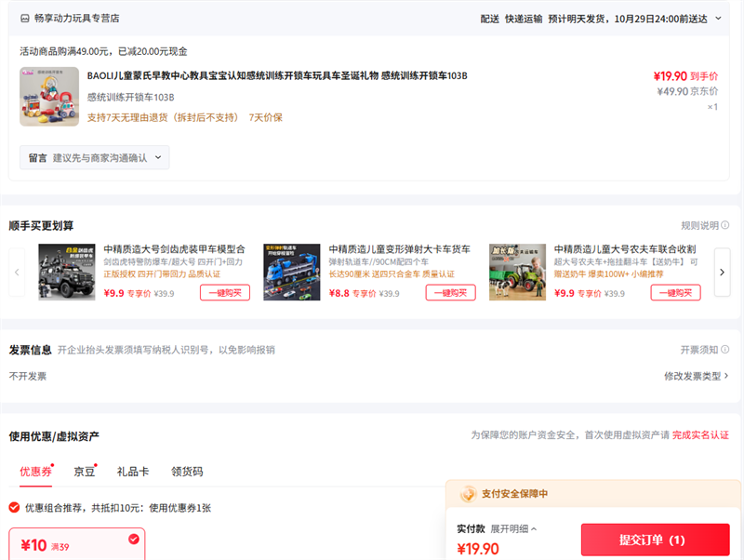Screen dimensions: 744x560
Task: Click 修改发票类型 to change invoice type
Action: pos(696,376)
